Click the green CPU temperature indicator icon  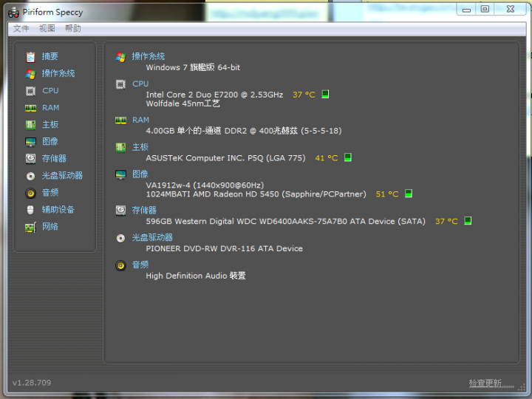325,94
